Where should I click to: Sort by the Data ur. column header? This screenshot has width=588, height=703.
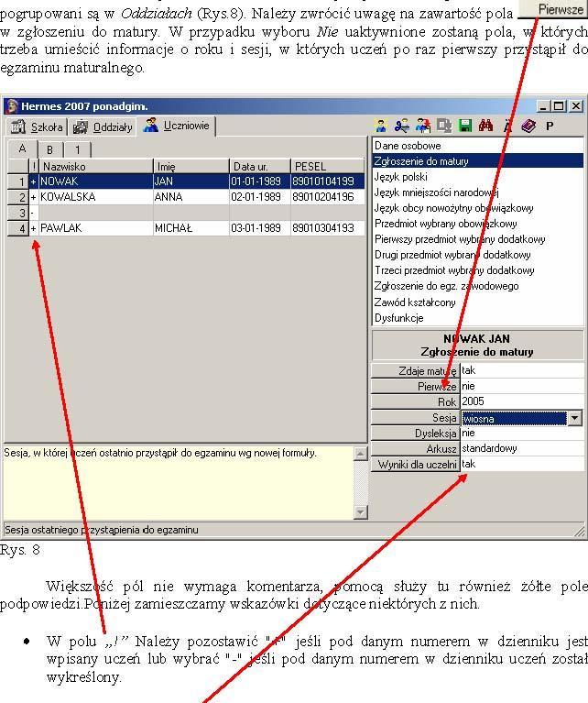coord(260,166)
